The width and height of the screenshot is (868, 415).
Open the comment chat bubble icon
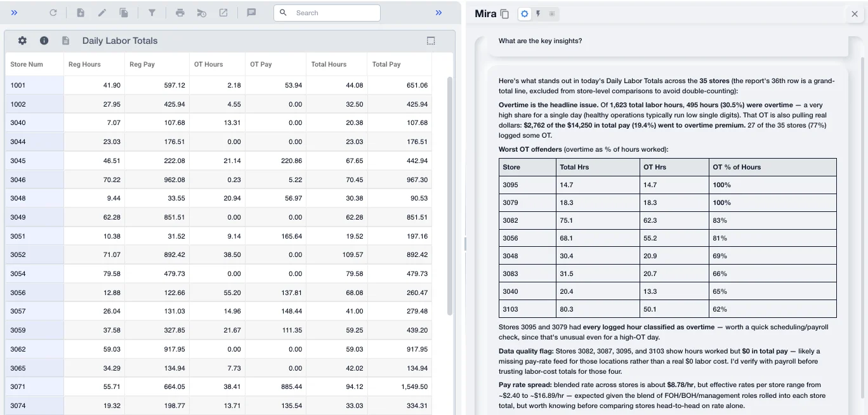(251, 13)
